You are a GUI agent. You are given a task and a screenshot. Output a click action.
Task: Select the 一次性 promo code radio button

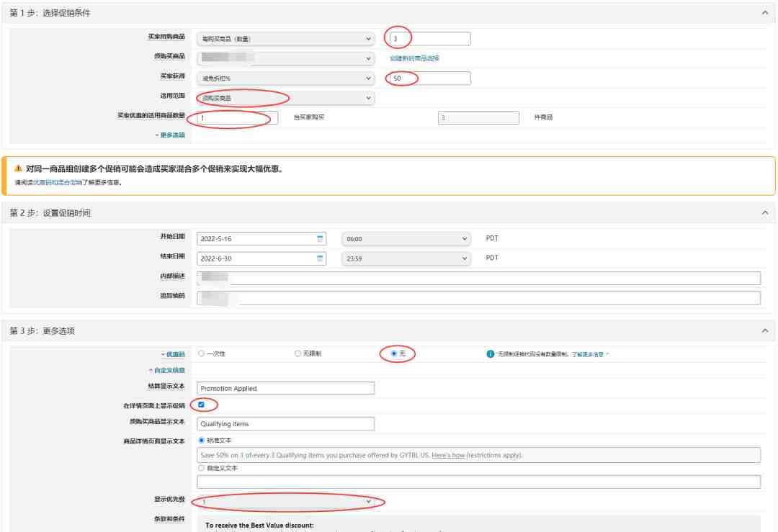coord(202,353)
